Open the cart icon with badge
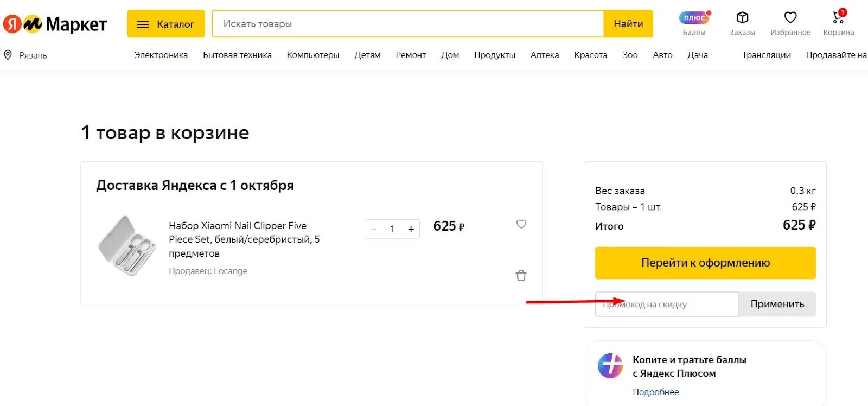The width and height of the screenshot is (868, 406). [839, 16]
